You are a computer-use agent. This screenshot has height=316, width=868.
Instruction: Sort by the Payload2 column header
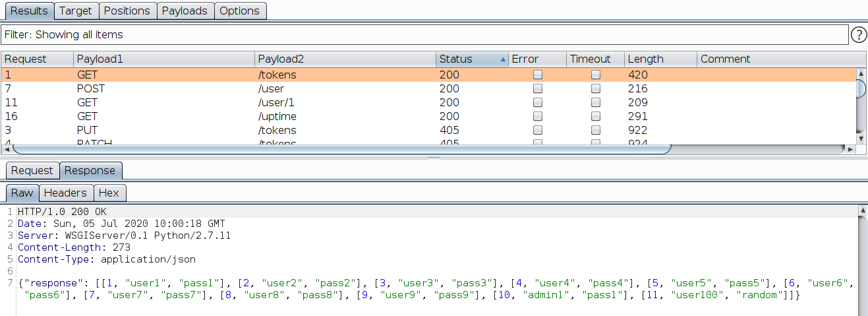point(345,59)
